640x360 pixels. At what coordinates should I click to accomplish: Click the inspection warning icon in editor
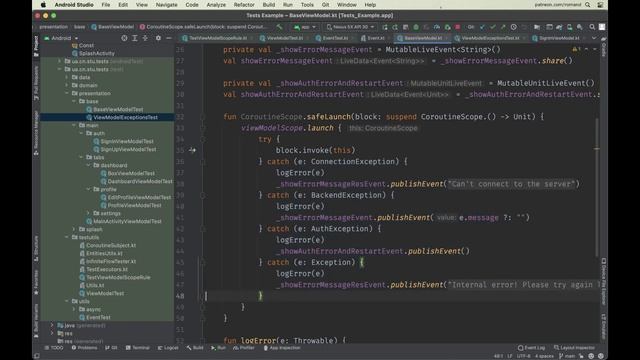575,49
